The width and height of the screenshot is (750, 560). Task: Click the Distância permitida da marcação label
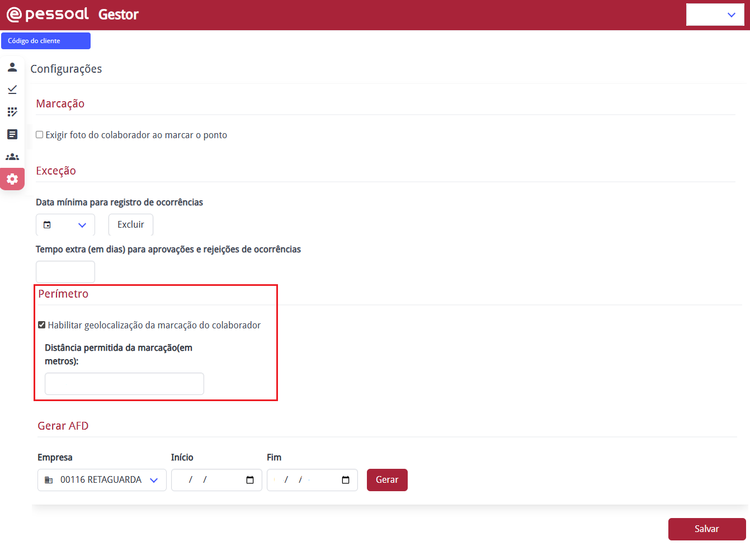point(119,355)
